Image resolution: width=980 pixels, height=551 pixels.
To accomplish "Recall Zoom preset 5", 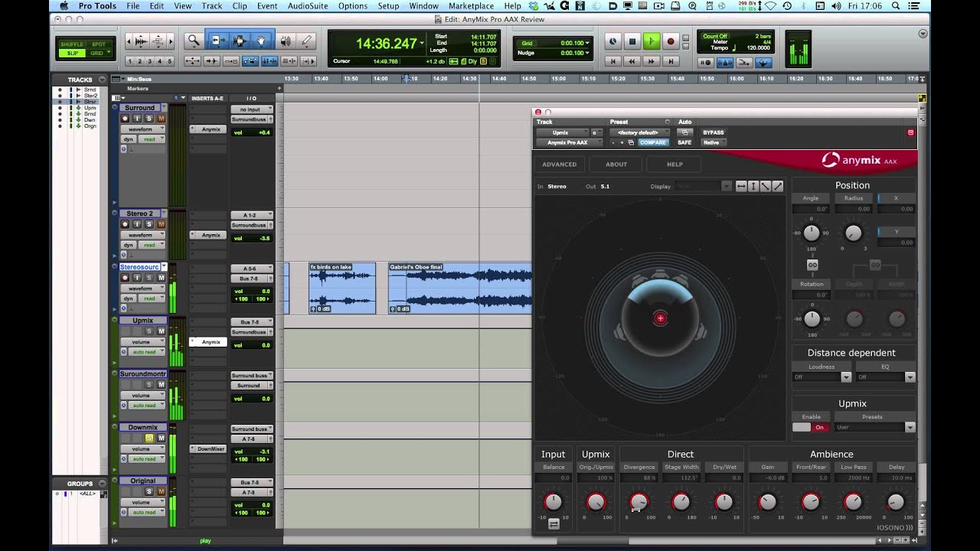I will 169,61.
